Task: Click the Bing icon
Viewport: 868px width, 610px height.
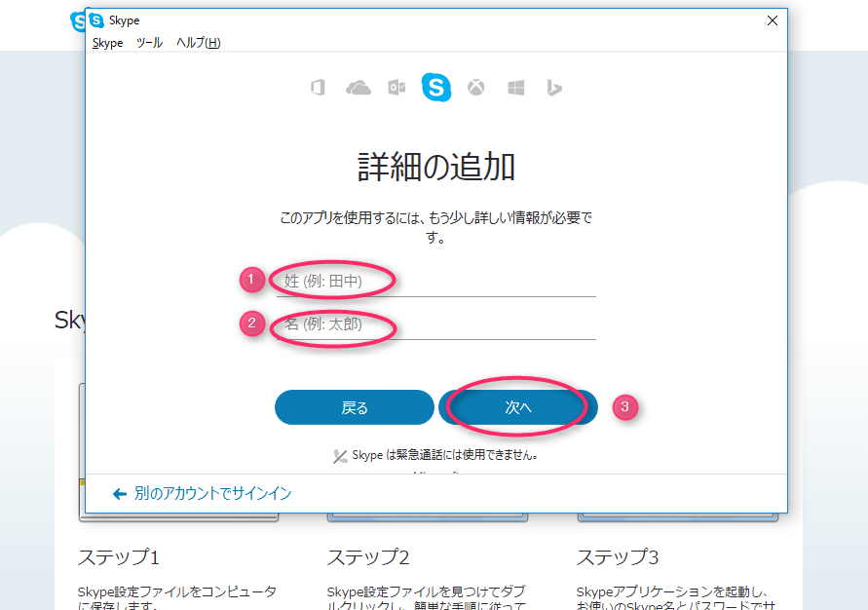Action: [x=554, y=88]
